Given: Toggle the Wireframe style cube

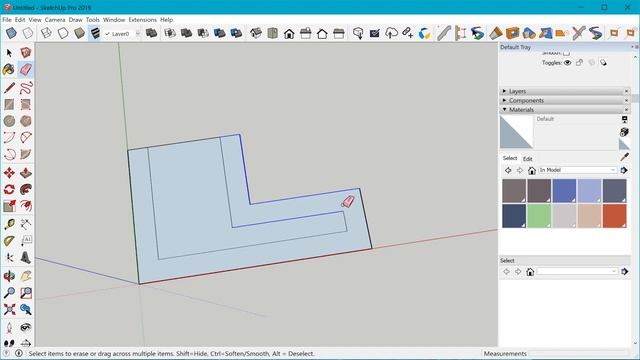Looking at the screenshot, I should (46, 33).
